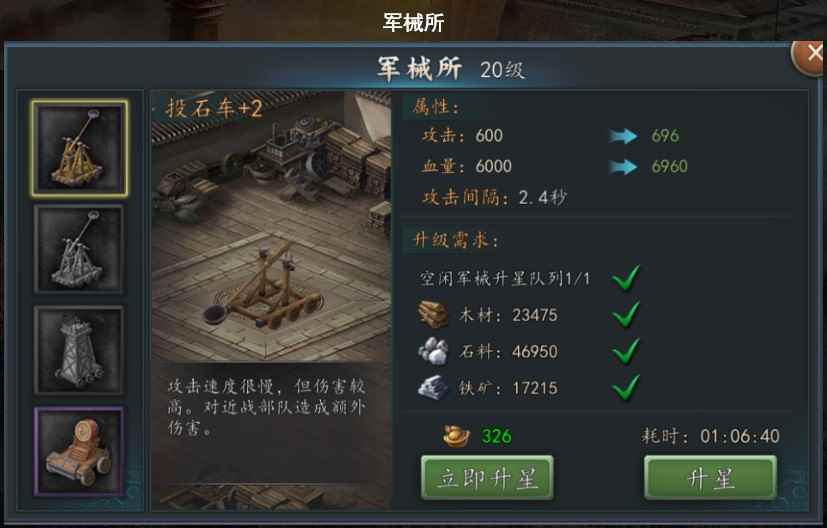
Task: Select the battering ram cart icon
Action: tap(79, 452)
